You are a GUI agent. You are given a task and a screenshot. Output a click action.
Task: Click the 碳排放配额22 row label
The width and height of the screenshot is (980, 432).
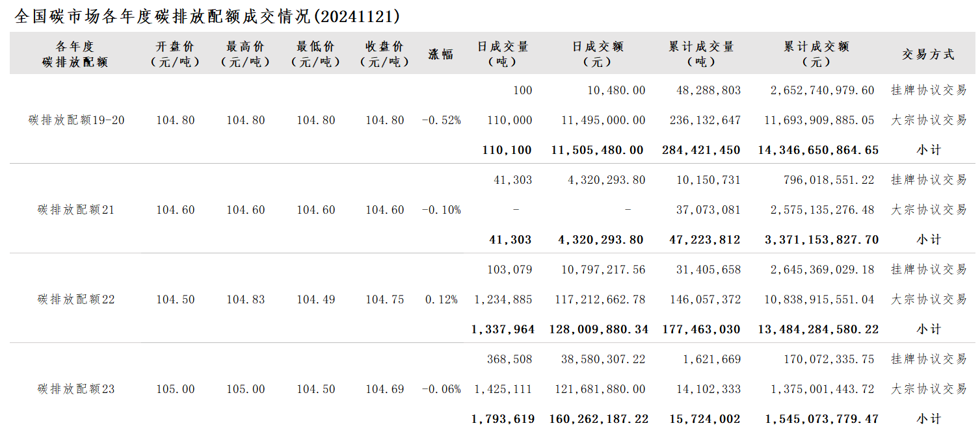click(x=76, y=299)
